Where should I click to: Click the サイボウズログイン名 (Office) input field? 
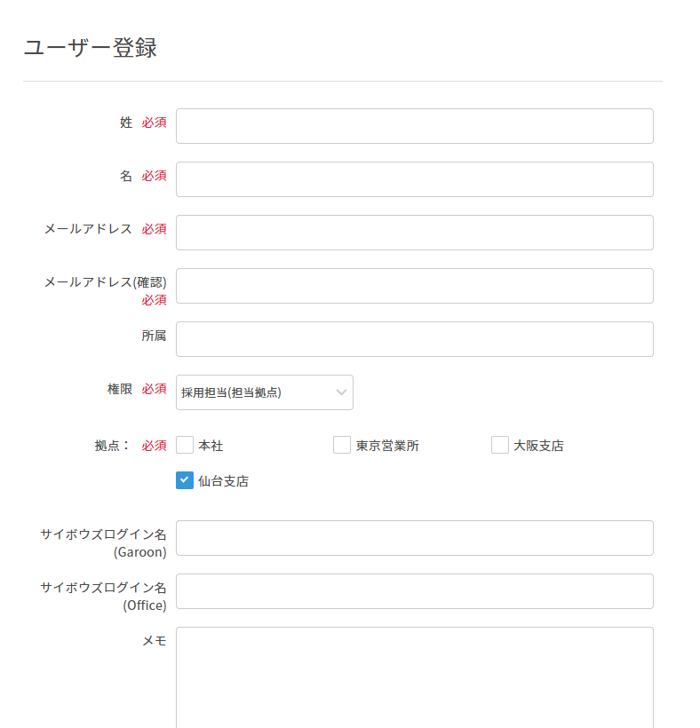pos(414,591)
